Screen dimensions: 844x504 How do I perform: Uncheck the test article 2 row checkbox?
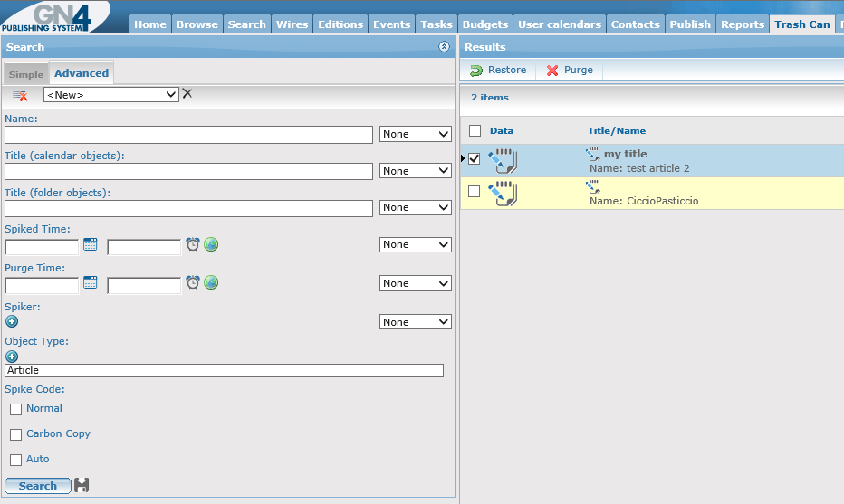click(x=475, y=158)
